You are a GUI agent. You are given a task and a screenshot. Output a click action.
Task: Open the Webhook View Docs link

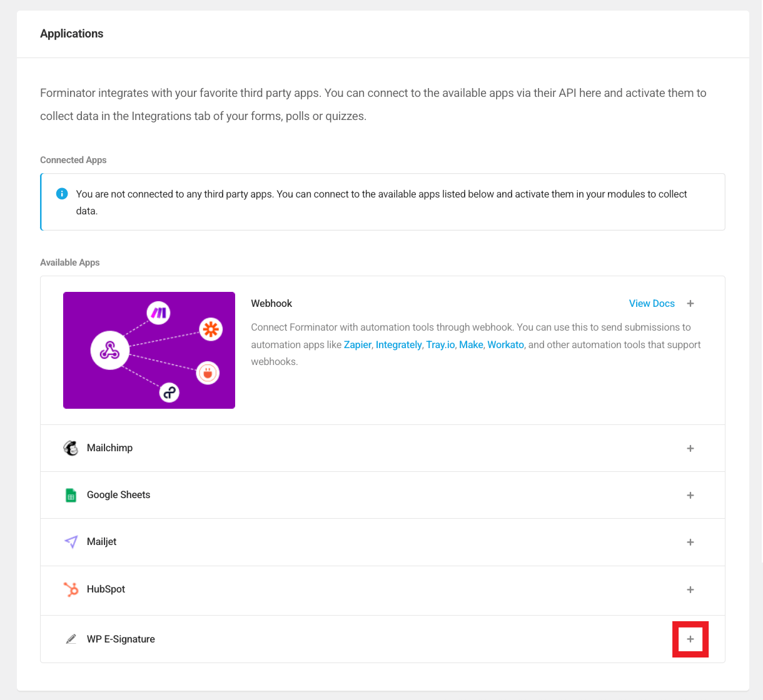tap(652, 303)
